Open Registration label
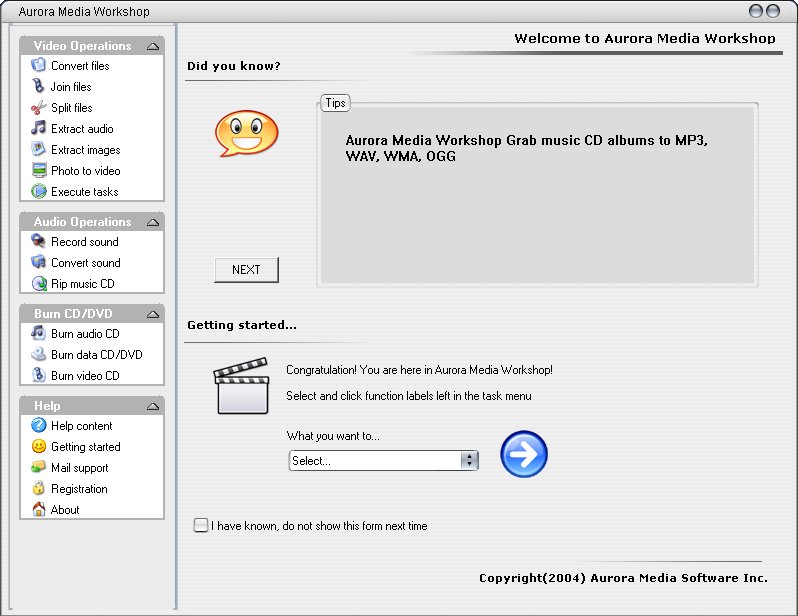The width and height of the screenshot is (798, 616). tap(79, 489)
